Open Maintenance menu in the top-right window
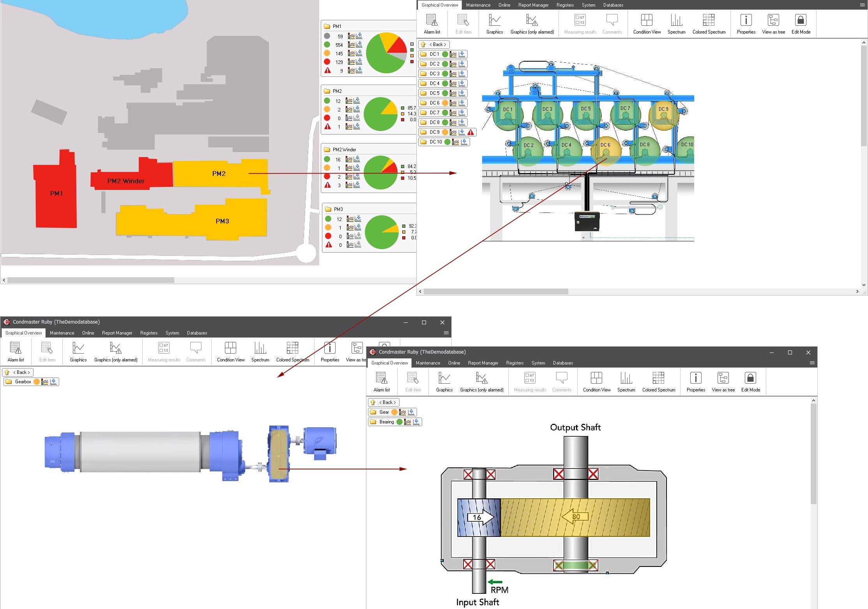Image resolution: width=868 pixels, height=609 pixels. pyautogui.click(x=478, y=5)
